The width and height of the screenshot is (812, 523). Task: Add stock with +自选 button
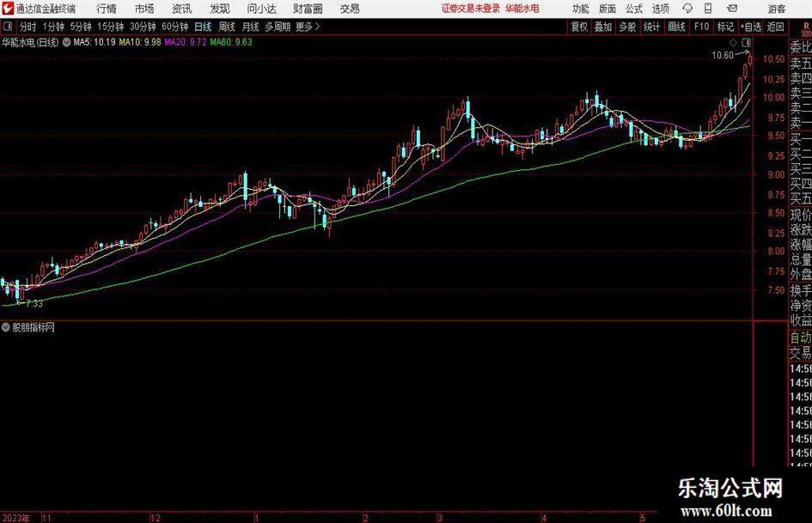click(751, 27)
